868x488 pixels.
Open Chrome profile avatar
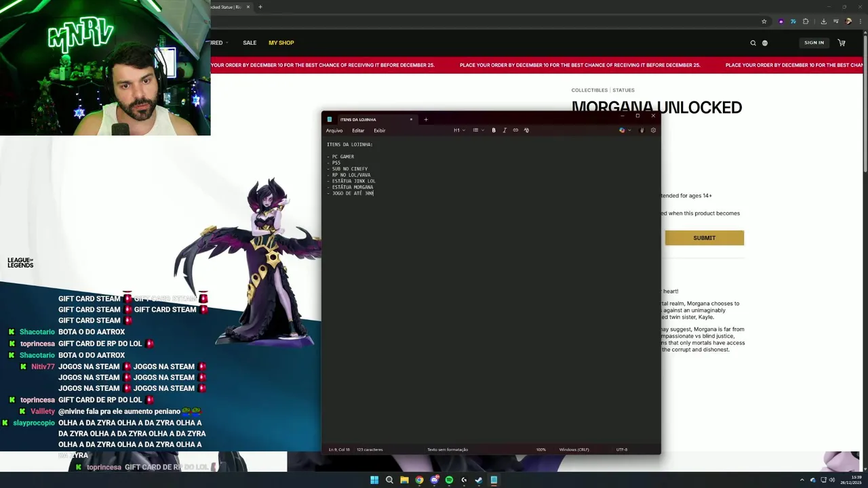(x=848, y=21)
